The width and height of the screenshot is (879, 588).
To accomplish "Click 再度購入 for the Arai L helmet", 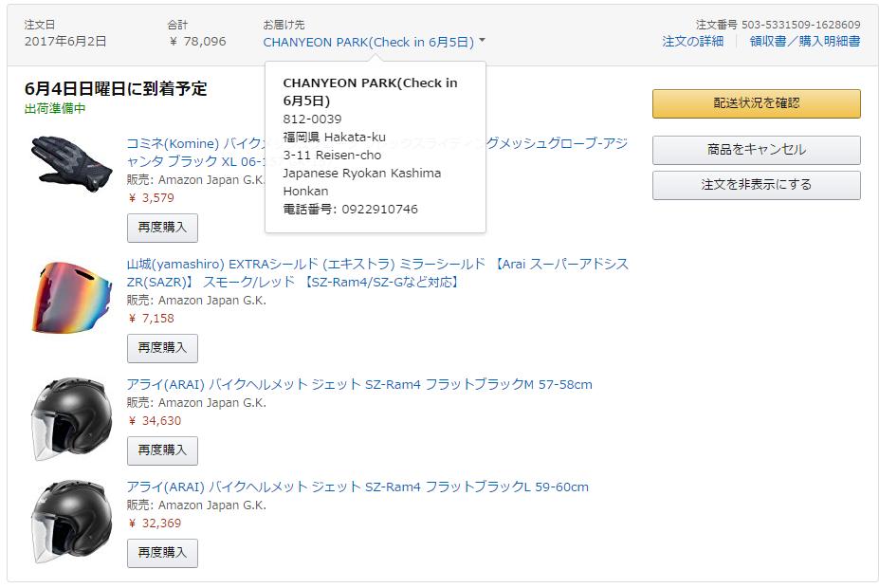I will (x=162, y=553).
